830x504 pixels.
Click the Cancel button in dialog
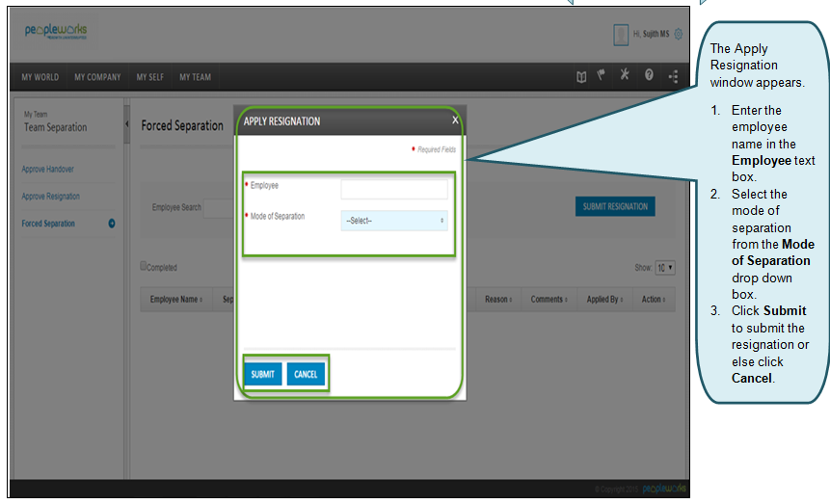pyautogui.click(x=306, y=374)
